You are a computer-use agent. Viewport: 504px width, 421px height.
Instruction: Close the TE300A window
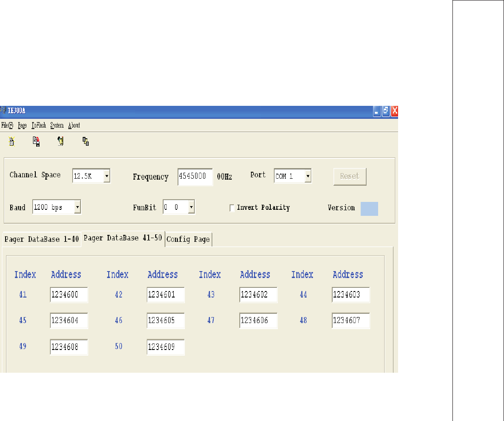(395, 111)
